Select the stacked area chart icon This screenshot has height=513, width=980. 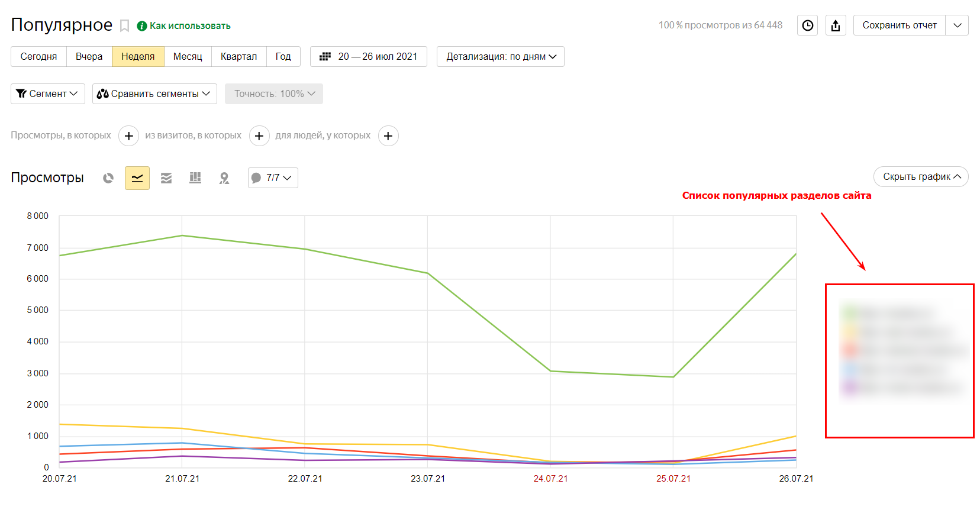(x=166, y=178)
